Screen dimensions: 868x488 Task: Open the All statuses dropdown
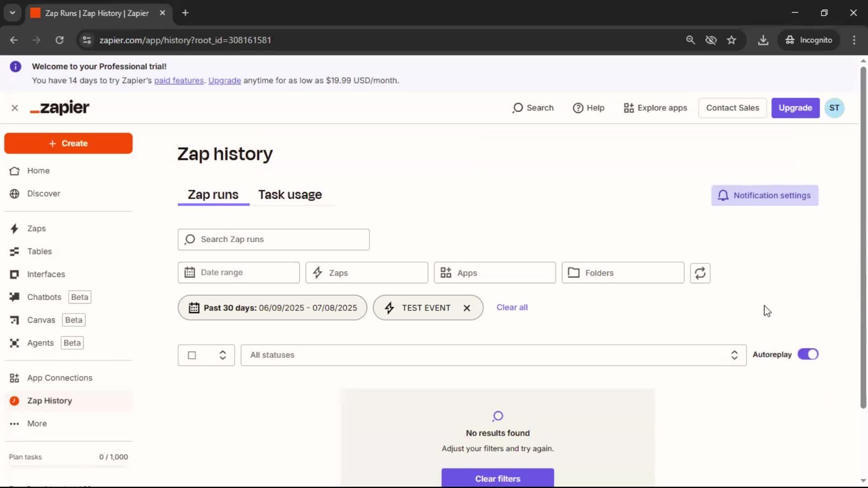point(493,356)
